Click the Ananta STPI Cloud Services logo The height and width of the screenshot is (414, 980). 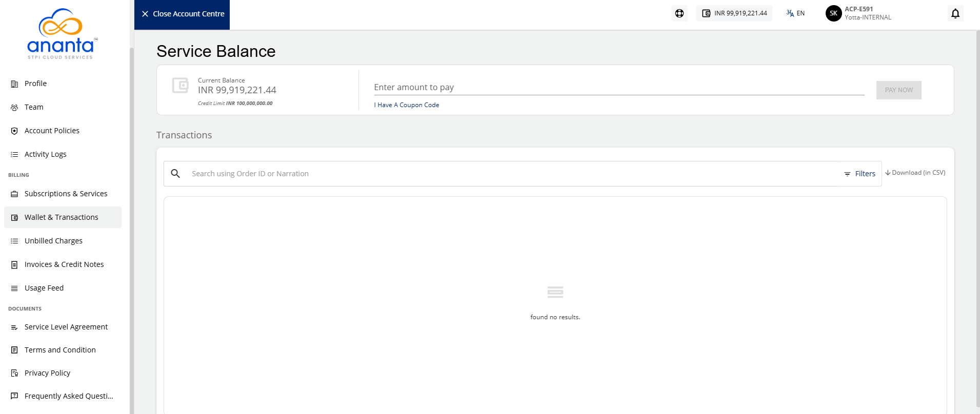[x=62, y=34]
